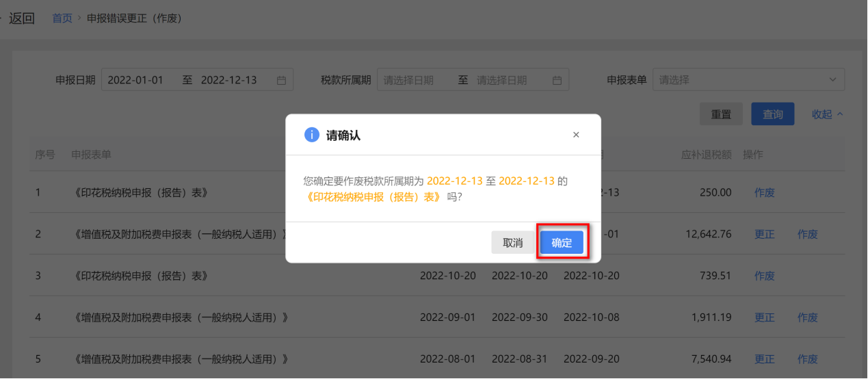Click the 取消 button in dialog
This screenshot has width=868, height=379.
click(x=513, y=243)
